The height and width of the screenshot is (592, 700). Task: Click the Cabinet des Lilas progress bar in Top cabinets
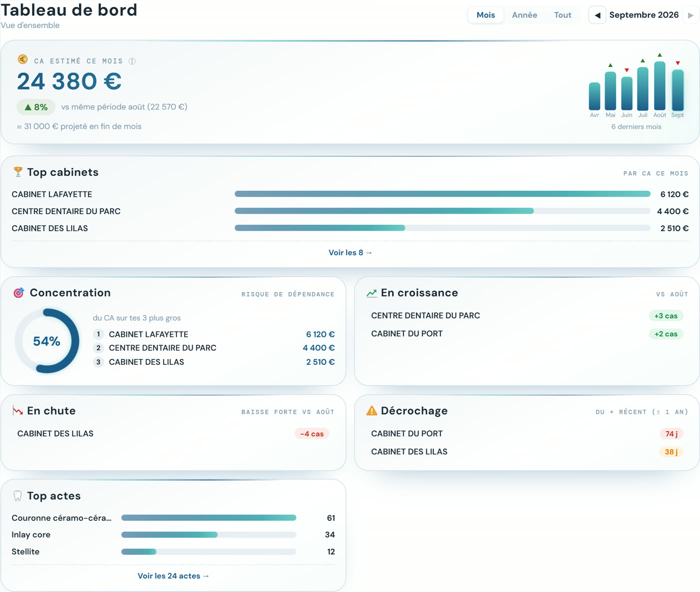point(442,228)
